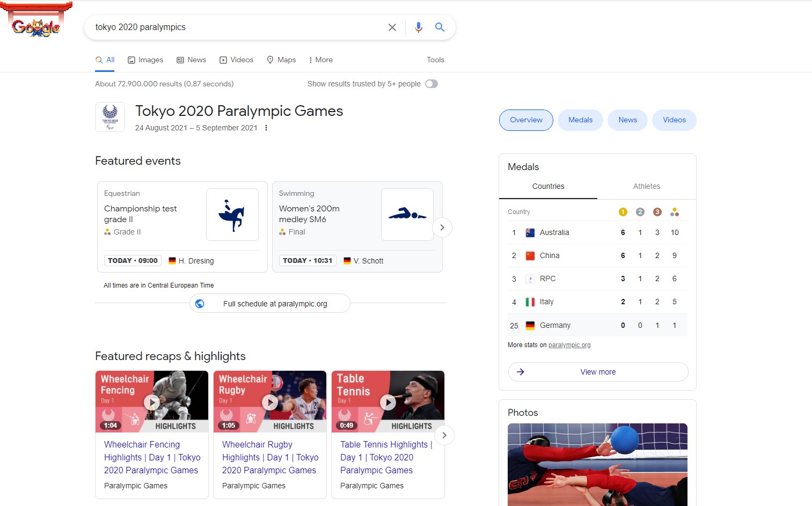Screen dimensions: 812x506
Task: Open the More search categories dropdown
Action: tap(320, 60)
